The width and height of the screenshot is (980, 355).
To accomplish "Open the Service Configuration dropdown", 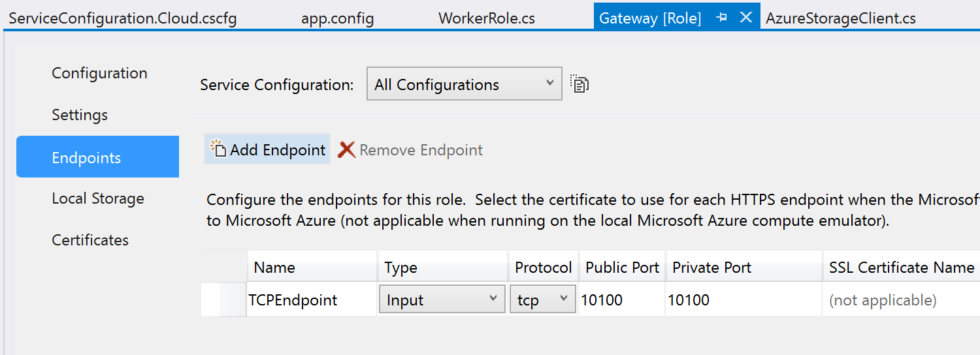I will click(464, 84).
